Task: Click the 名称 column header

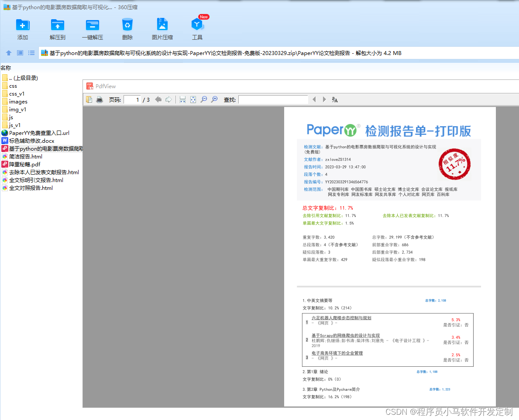Action: pos(6,68)
